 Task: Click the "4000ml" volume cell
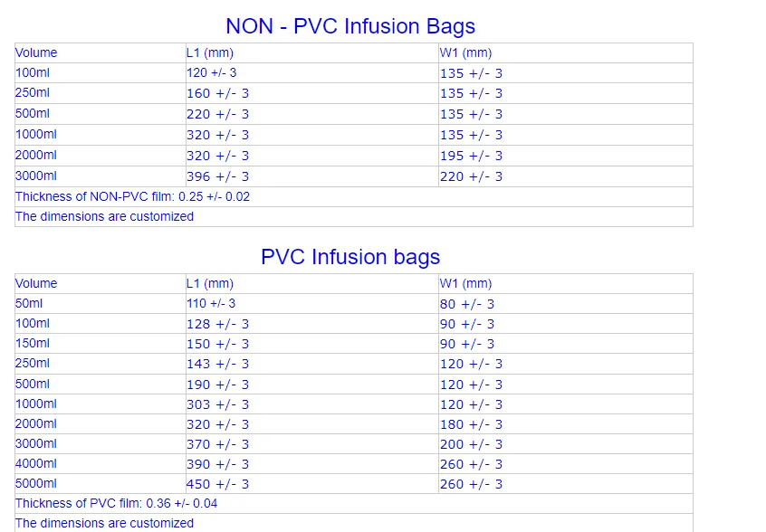coord(36,464)
